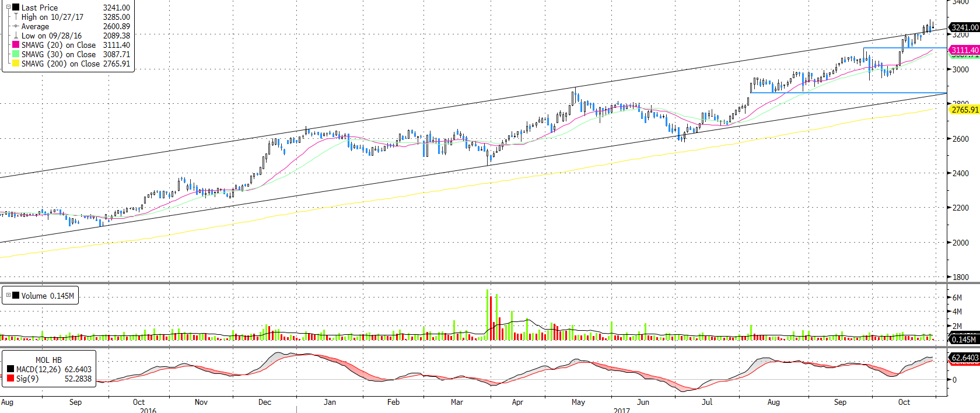980x413 pixels.
Task: Click the black Volume color swatch
Action: pos(16,296)
